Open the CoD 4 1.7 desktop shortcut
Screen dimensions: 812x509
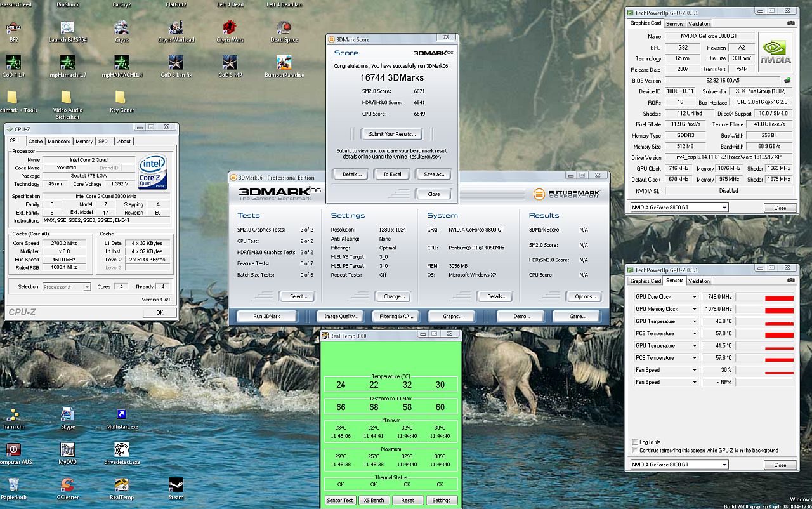13,67
